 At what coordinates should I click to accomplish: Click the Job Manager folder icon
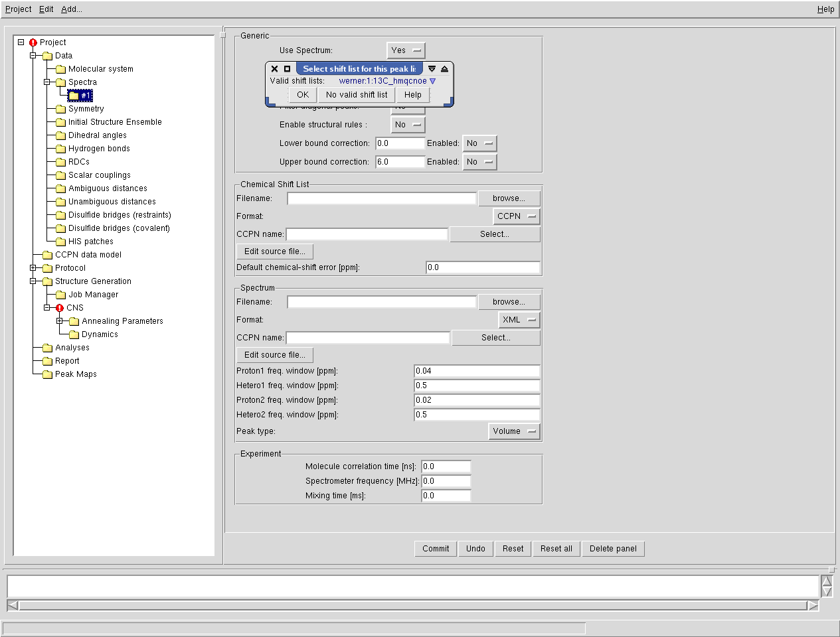[60, 295]
